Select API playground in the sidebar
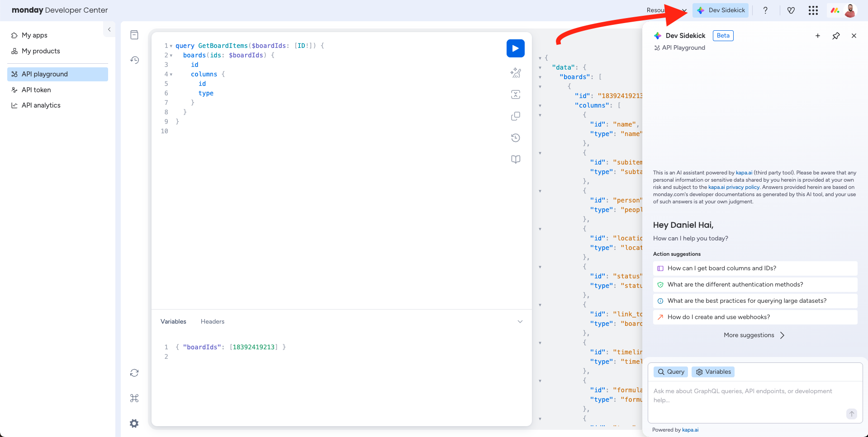 click(x=57, y=74)
